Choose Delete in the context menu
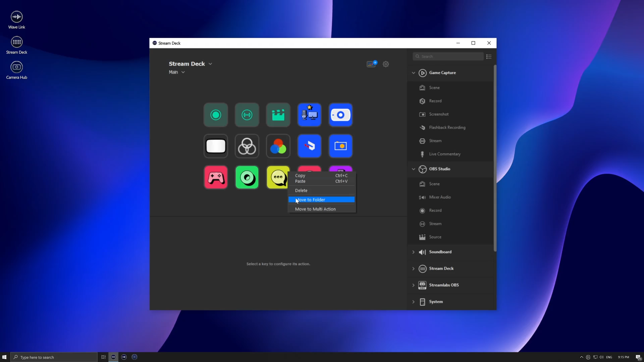This screenshot has height=362, width=644. 322,190
